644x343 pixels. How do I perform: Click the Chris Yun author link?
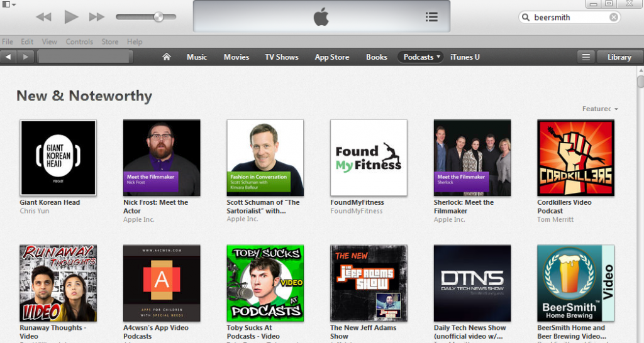tap(35, 211)
